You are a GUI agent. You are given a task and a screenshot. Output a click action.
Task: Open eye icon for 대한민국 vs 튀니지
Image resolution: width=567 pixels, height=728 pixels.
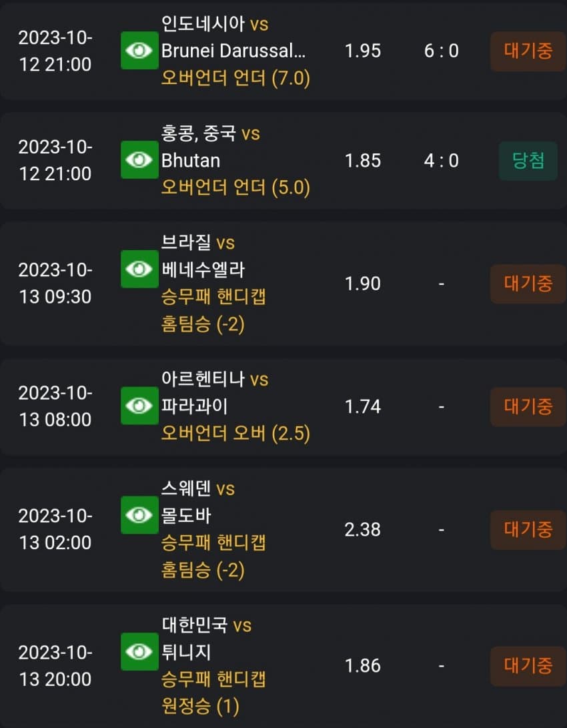tap(139, 651)
